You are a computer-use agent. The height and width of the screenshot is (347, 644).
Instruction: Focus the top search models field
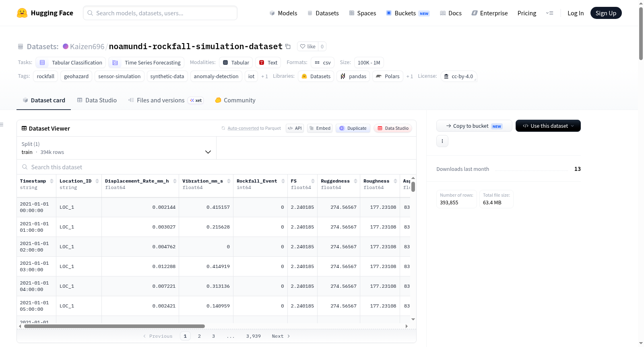[x=160, y=13]
